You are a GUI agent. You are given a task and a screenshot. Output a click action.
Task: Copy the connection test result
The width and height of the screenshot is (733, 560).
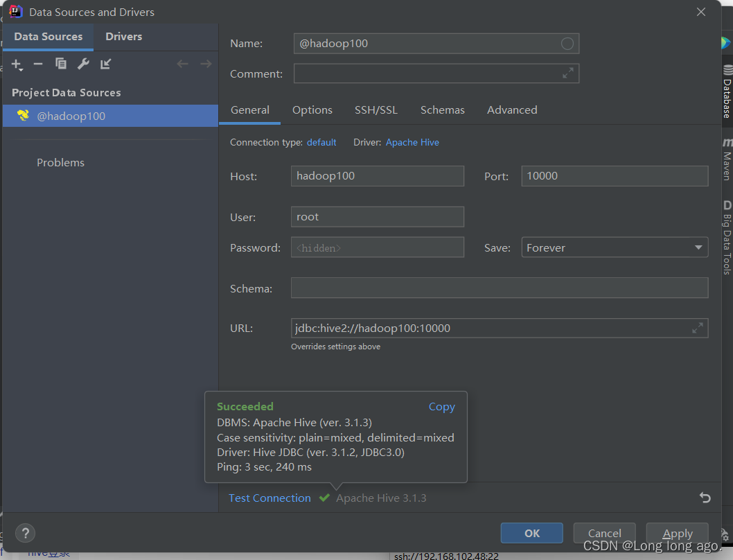click(x=441, y=407)
